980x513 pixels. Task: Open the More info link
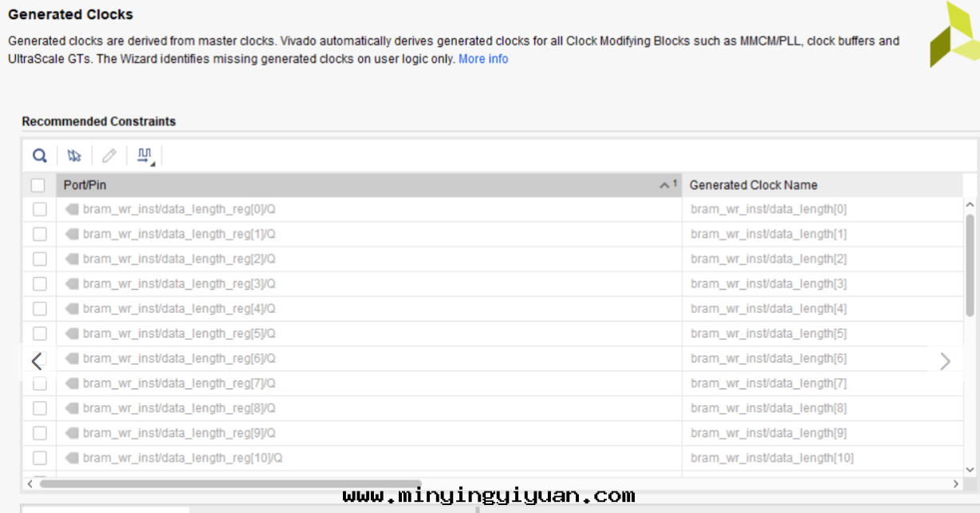click(x=483, y=59)
